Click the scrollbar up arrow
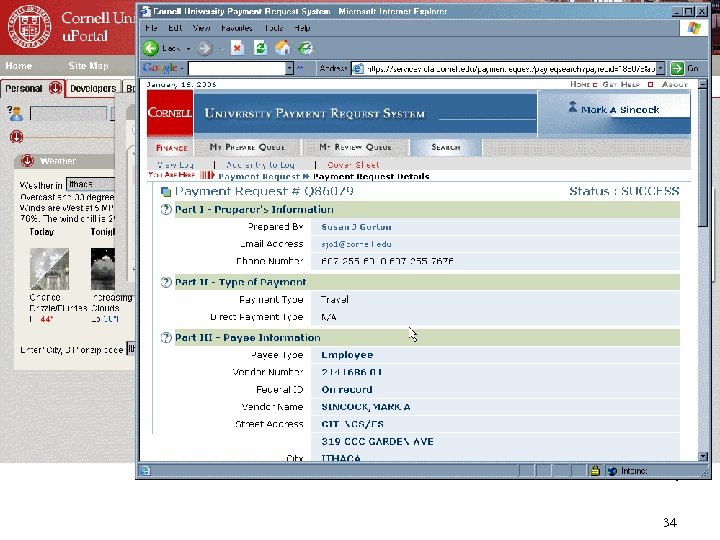This screenshot has height=540, width=720. coord(703,84)
